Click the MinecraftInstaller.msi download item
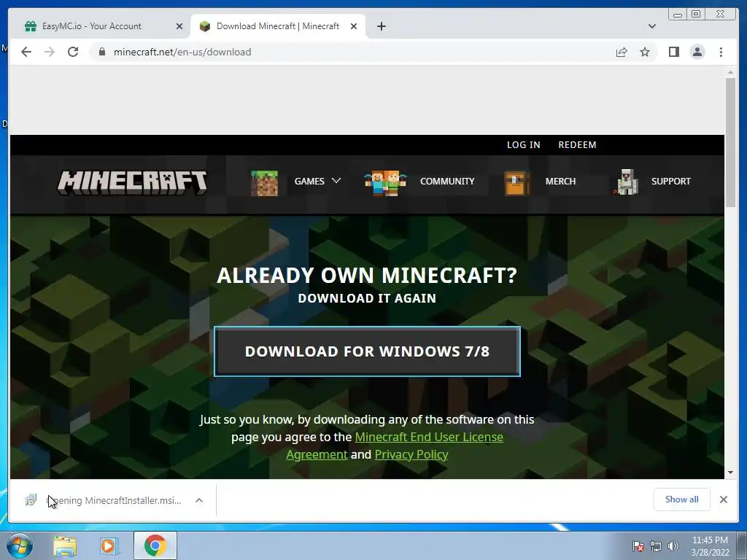The image size is (747, 560). pyautogui.click(x=104, y=500)
